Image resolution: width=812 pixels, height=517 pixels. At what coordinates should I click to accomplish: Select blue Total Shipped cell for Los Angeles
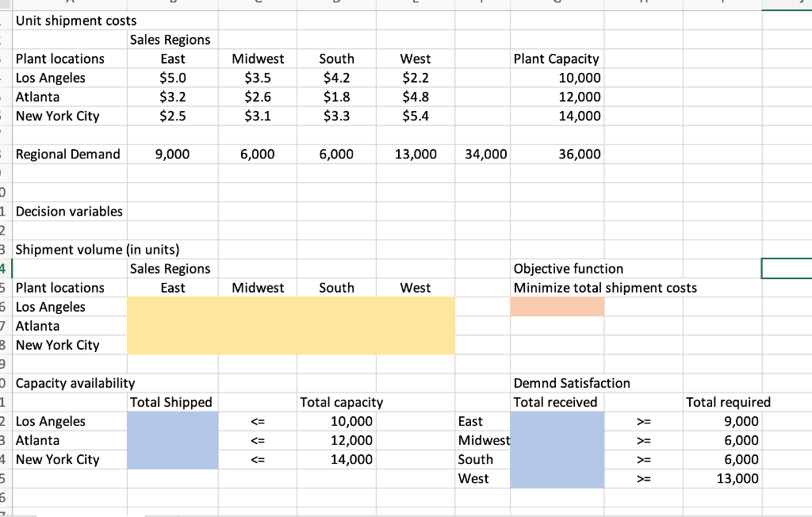pos(172,422)
